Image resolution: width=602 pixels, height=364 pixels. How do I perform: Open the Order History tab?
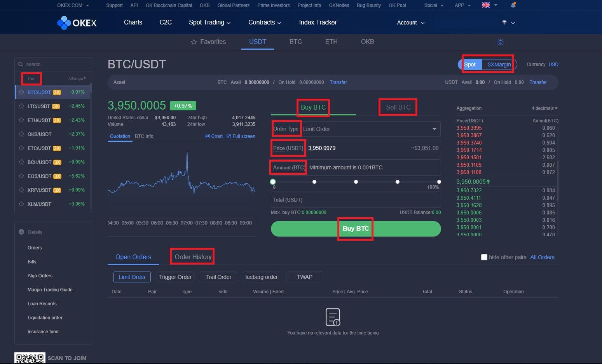tap(193, 257)
